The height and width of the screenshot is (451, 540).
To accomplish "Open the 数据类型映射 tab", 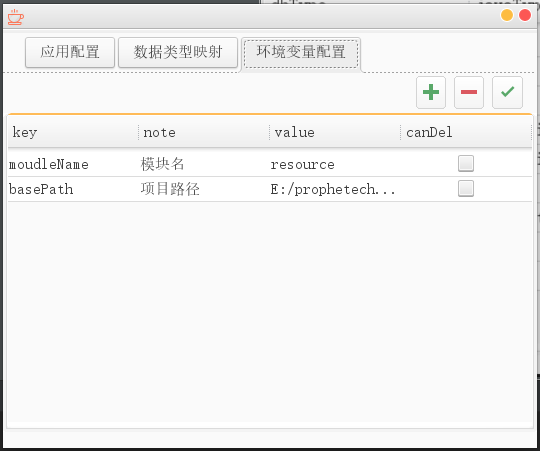I will [178, 52].
